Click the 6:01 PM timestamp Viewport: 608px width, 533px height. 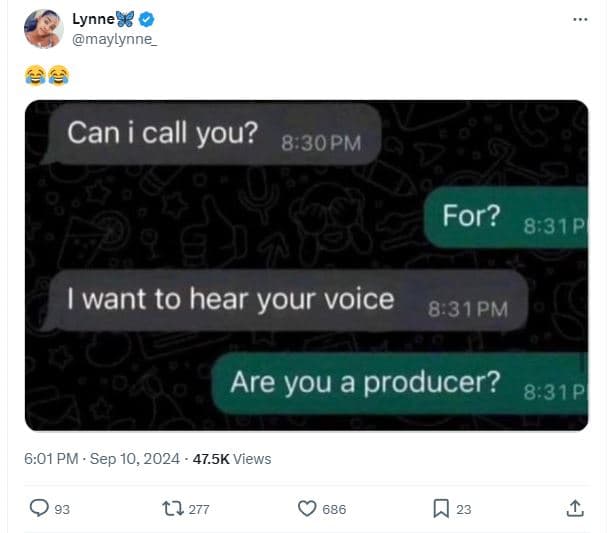pos(50,459)
